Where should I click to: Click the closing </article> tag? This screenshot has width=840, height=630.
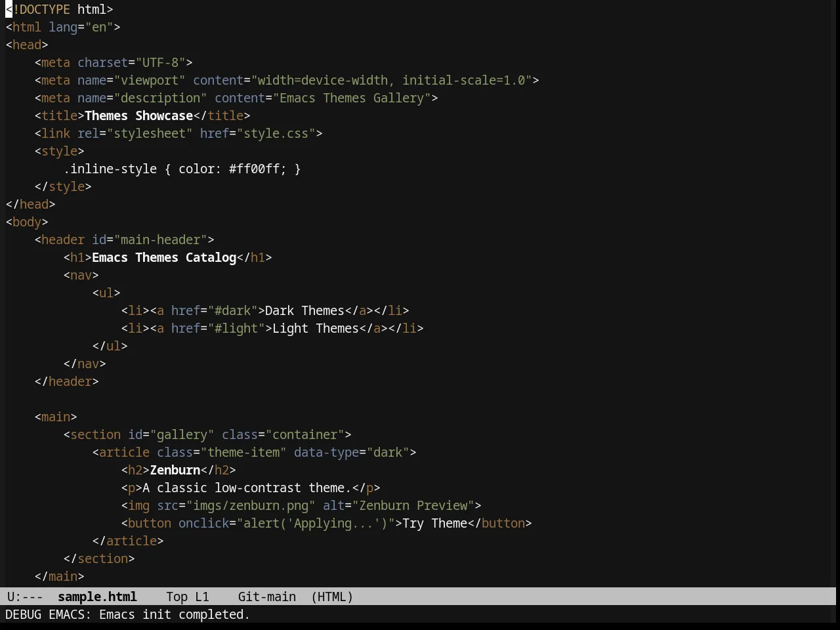tap(128, 541)
